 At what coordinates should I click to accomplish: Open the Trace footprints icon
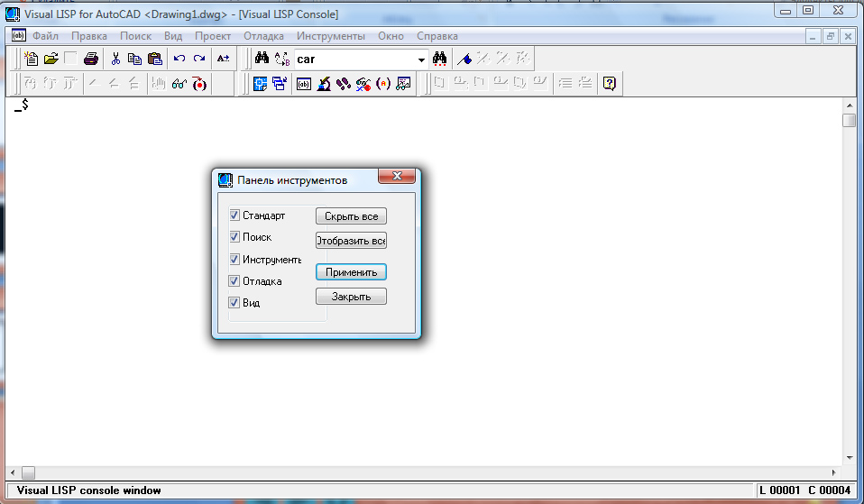pos(344,84)
